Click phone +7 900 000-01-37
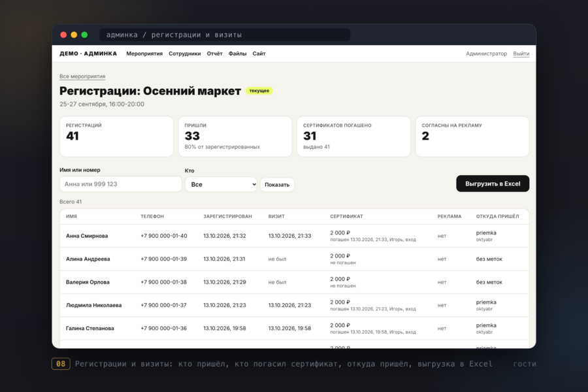 coord(164,305)
